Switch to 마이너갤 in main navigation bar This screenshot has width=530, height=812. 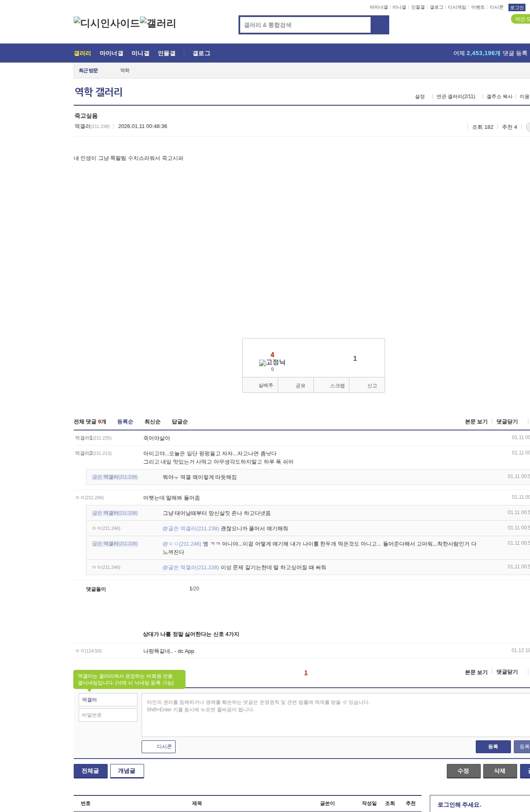[111, 53]
